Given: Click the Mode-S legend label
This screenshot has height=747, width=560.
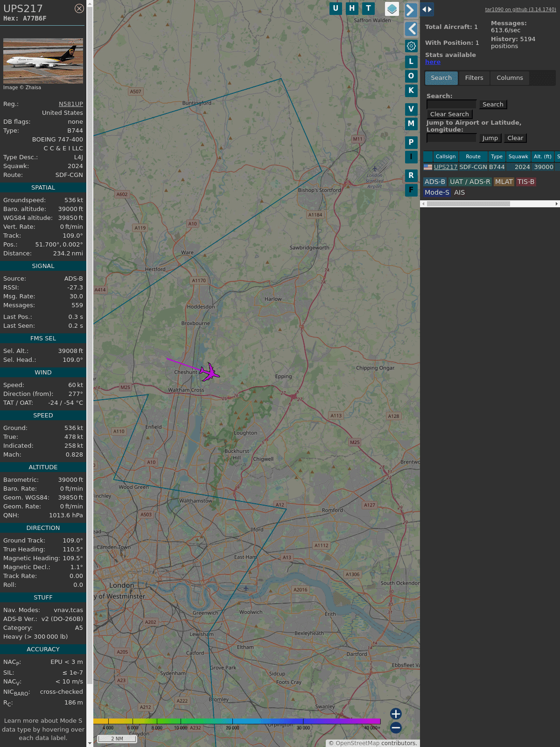Looking at the screenshot, I should coord(437,192).
